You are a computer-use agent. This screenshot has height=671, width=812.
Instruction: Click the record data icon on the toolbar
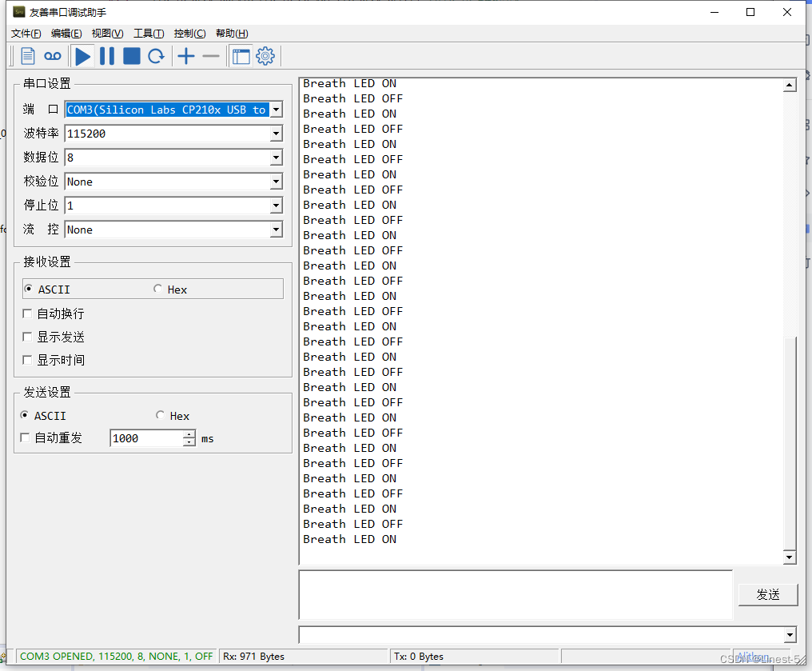[52, 56]
